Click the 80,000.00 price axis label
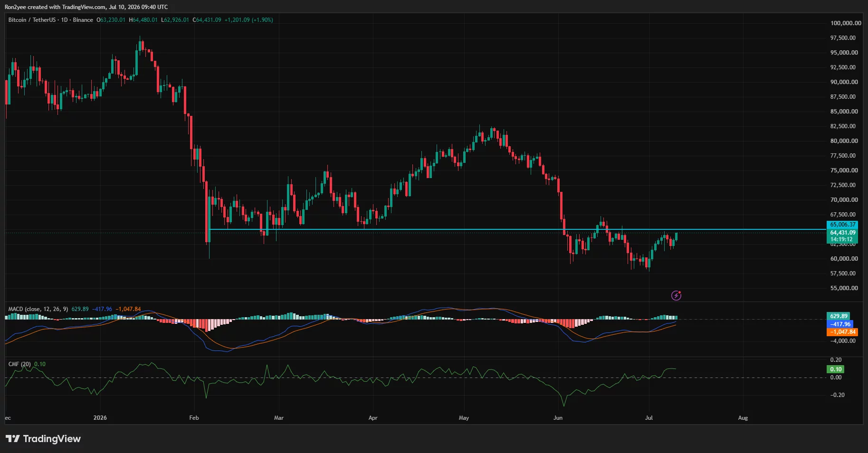The width and height of the screenshot is (868, 453). [844, 141]
